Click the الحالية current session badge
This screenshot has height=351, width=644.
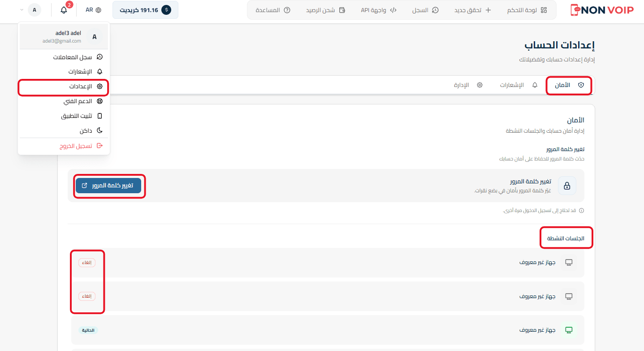[89, 330]
